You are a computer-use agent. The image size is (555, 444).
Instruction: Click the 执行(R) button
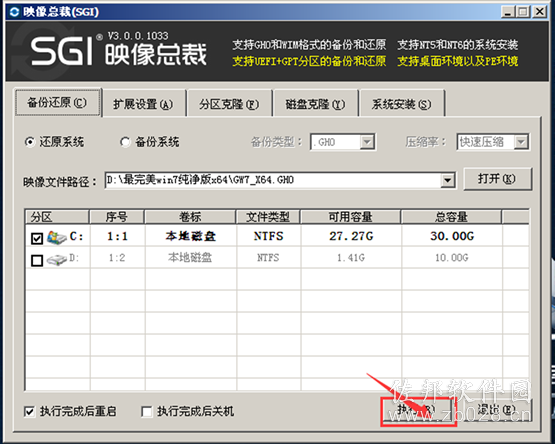click(418, 411)
